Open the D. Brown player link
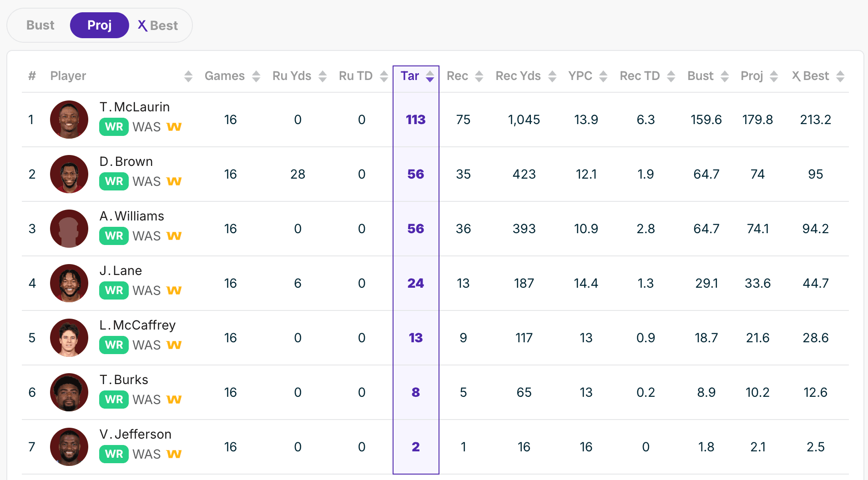The width and height of the screenshot is (868, 480). click(x=126, y=162)
